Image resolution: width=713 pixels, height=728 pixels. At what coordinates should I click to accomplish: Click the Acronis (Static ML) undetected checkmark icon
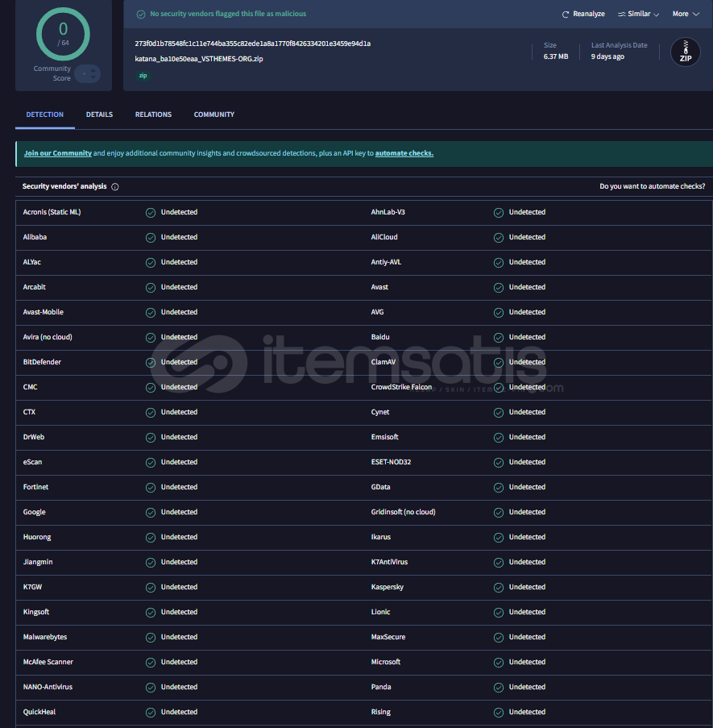click(x=151, y=213)
